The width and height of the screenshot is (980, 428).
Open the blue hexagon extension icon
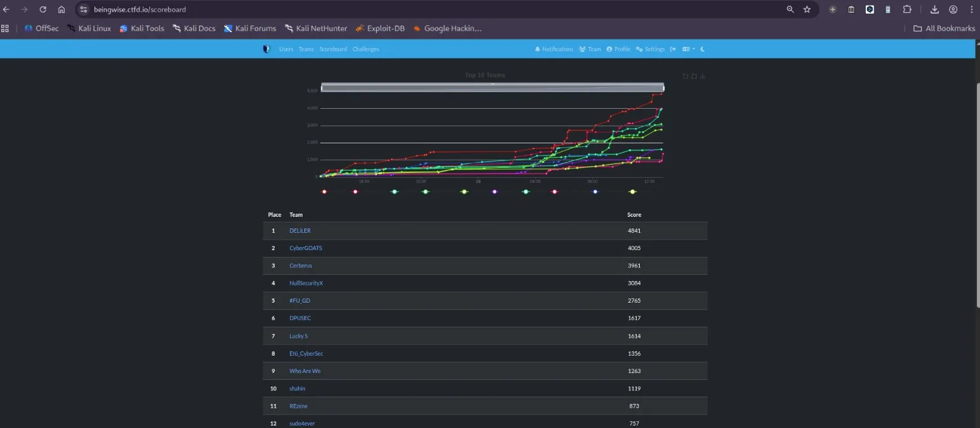869,9
